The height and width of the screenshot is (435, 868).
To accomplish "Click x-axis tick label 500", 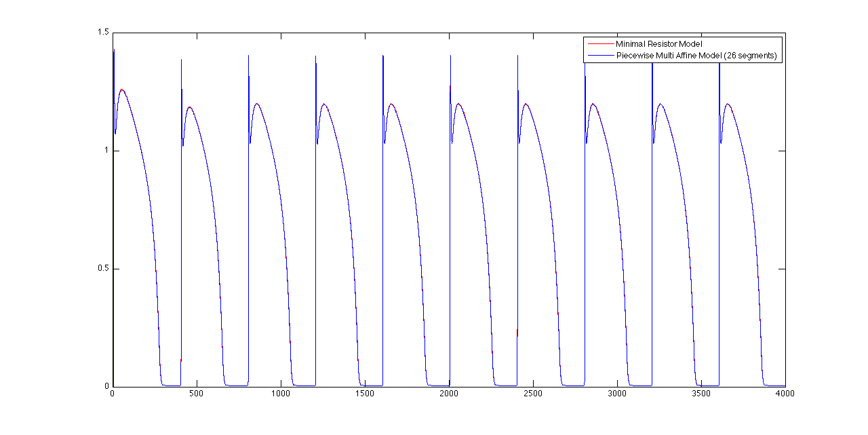I will pyautogui.click(x=197, y=393).
